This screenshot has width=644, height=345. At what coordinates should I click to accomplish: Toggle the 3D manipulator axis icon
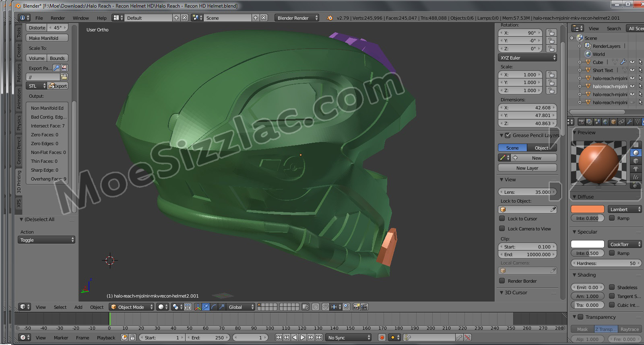(x=198, y=307)
